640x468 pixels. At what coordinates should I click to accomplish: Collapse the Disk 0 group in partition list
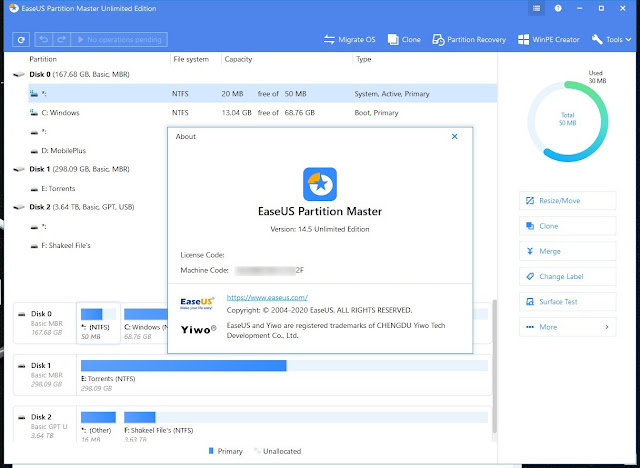point(19,75)
